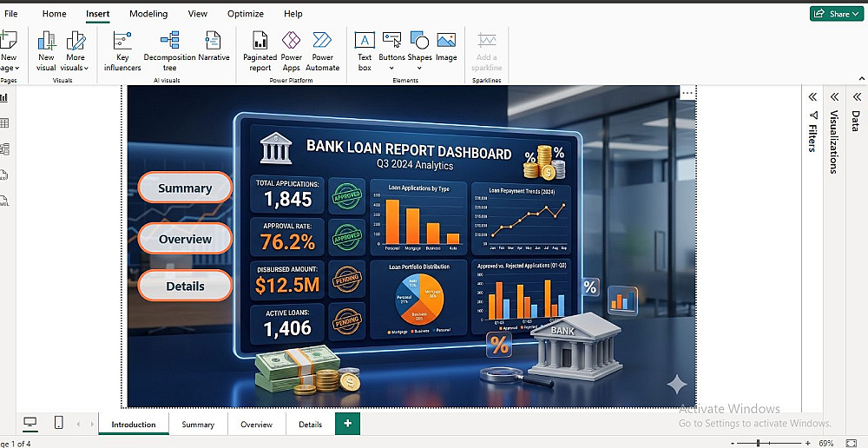The image size is (868, 448).
Task: Select the Insert ribbon tab
Action: coord(97,14)
